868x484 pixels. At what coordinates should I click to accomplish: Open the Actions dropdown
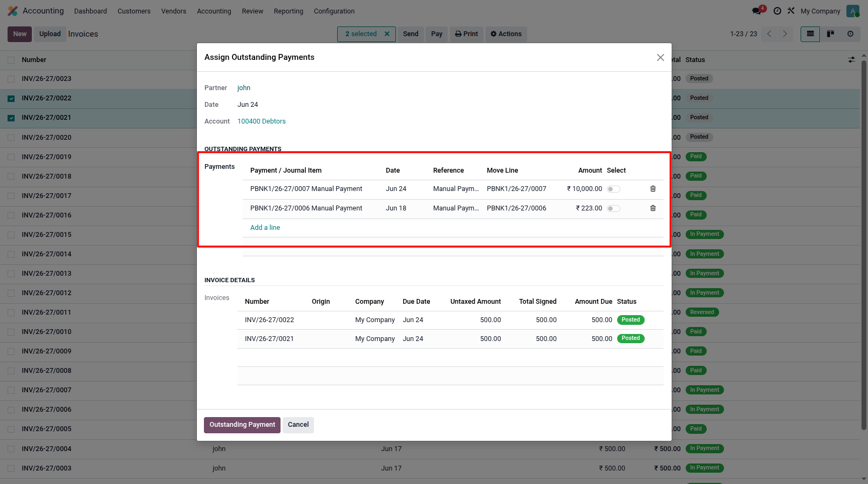(x=506, y=34)
